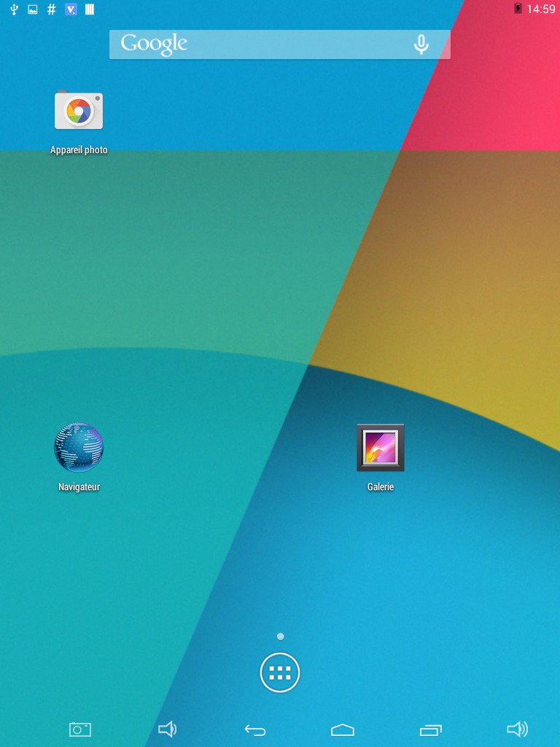
Task: Click the Google search bar
Action: tap(279, 44)
